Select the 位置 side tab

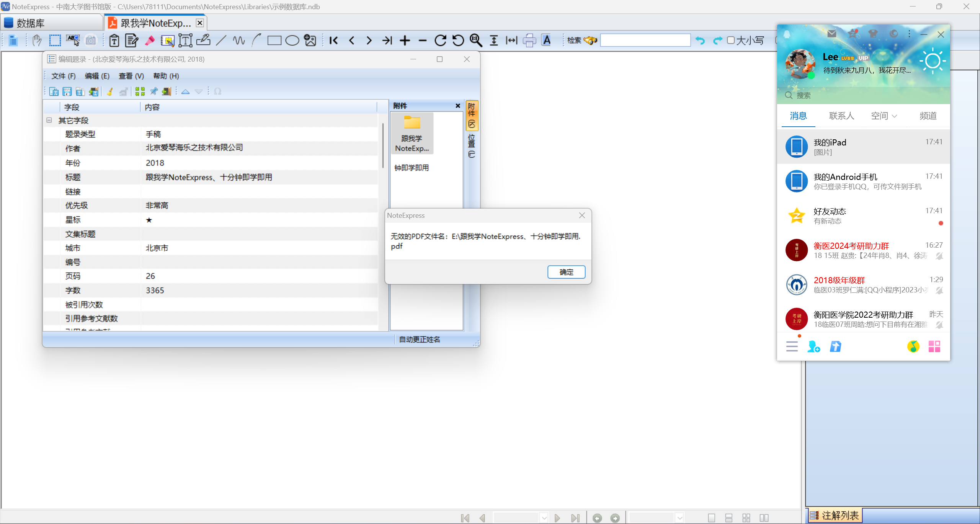coord(472,146)
